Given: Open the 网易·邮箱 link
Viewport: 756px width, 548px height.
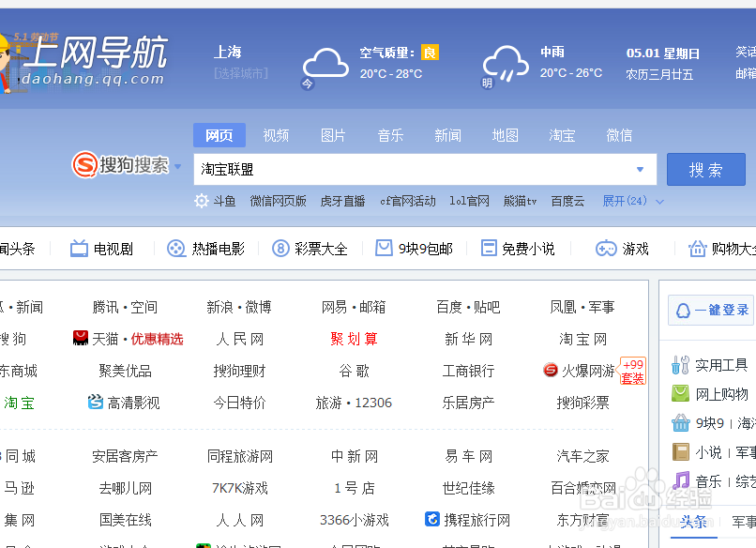Looking at the screenshot, I should tap(354, 307).
